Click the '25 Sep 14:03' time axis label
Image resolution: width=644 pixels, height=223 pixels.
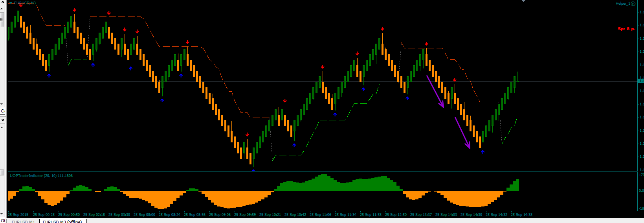(x=446, y=215)
